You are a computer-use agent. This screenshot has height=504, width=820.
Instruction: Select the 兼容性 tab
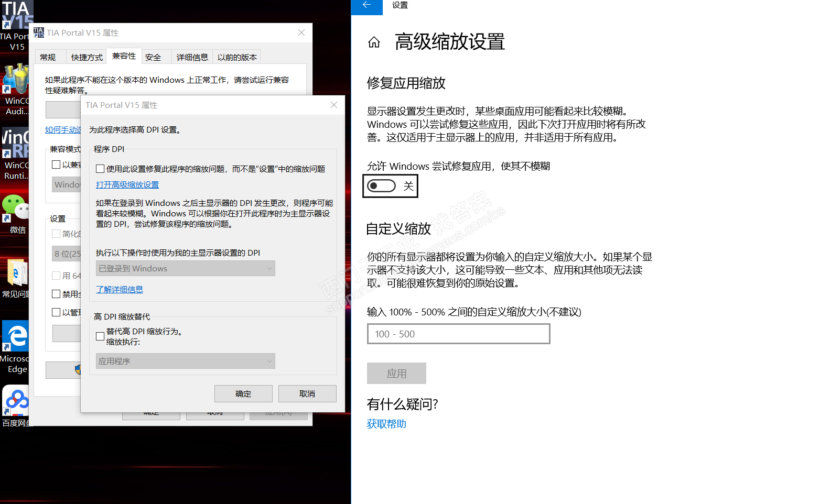124,56
